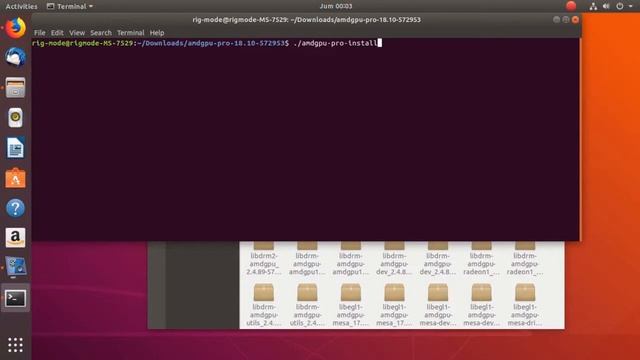
Task: Click the power icon in top bar
Action: 620,6
